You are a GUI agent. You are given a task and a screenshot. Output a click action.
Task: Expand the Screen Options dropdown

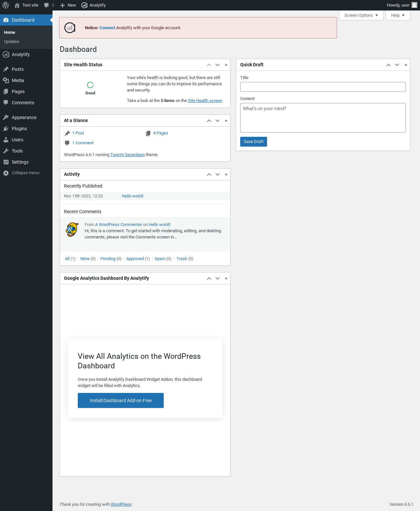[361, 15]
